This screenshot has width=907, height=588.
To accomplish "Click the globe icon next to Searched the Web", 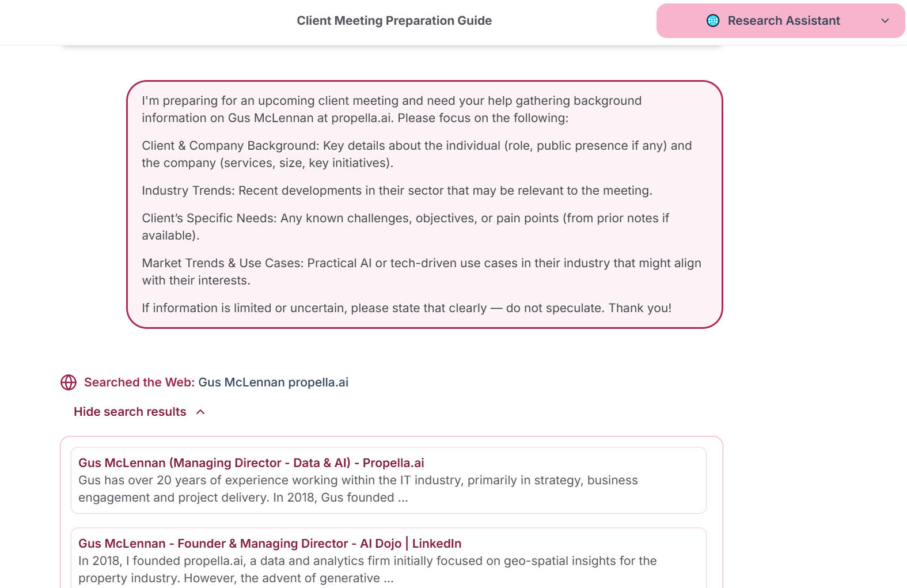I will coord(69,382).
